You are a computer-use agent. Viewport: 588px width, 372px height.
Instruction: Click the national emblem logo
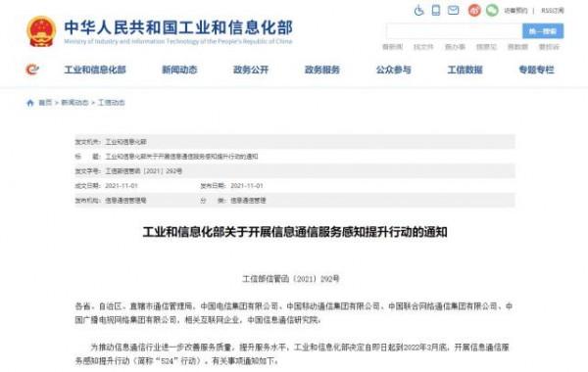(x=41, y=31)
